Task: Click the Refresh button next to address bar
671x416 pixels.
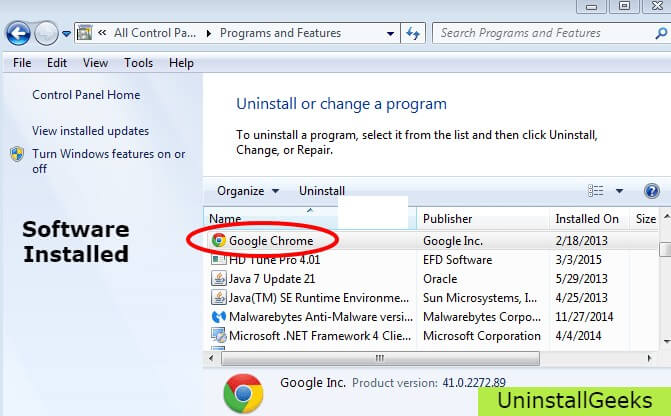Action: click(x=413, y=33)
